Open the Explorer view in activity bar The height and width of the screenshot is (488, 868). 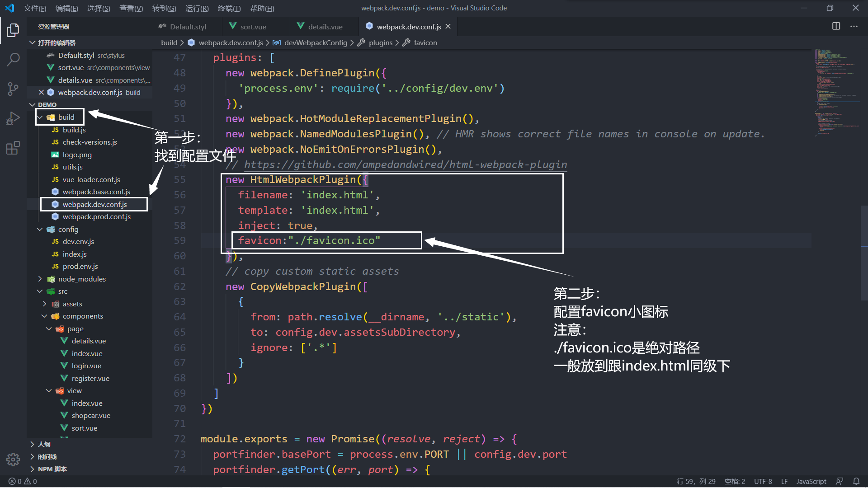coord(13,30)
